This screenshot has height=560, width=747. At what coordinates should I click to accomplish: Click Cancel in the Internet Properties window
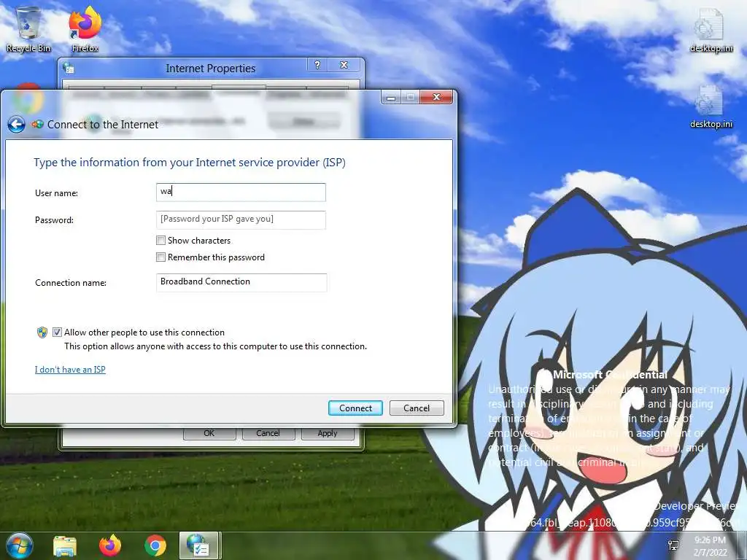tap(268, 433)
